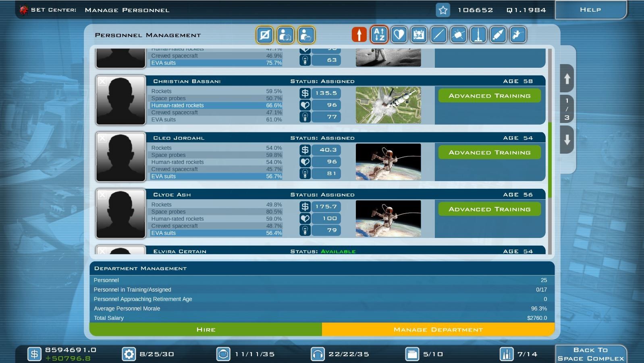Sort personnel by morale heart icon

coord(399,35)
